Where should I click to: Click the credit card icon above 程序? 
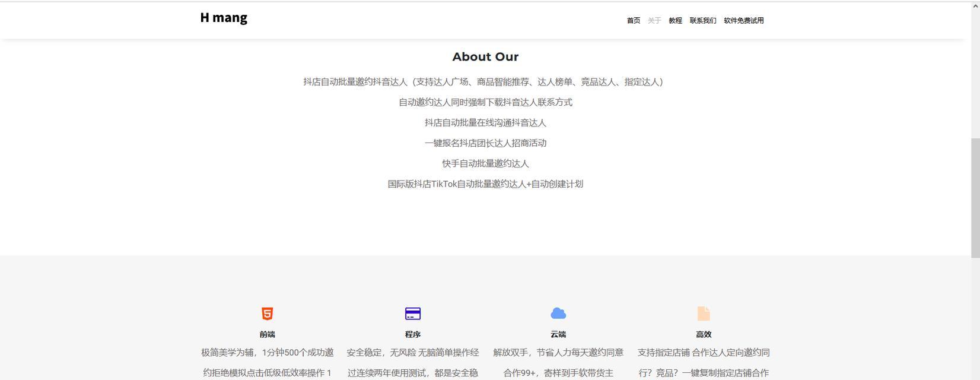413,313
